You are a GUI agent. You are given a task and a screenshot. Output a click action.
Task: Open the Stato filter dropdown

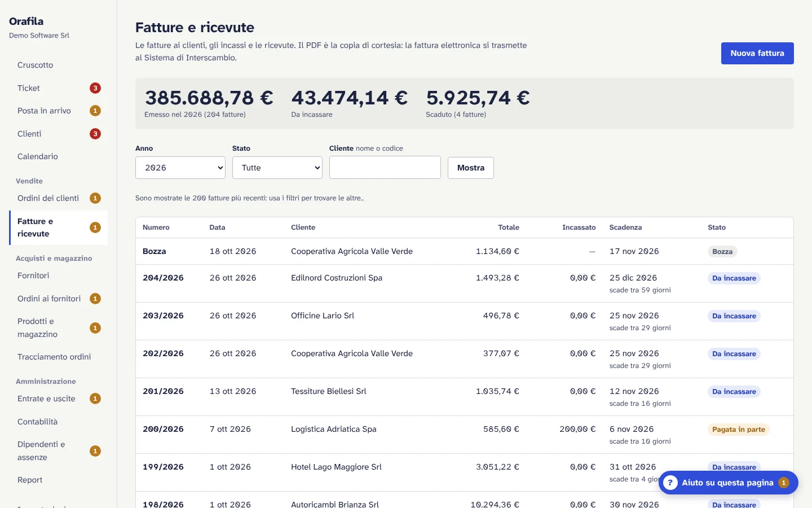pos(277,168)
